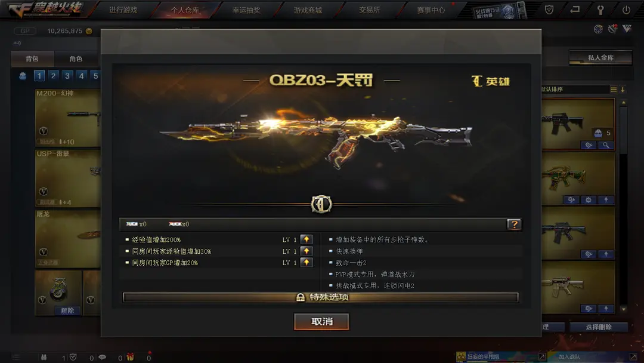Click the inventory scrollbar down arrow
This screenshot has height=363, width=644.
[x=624, y=309]
